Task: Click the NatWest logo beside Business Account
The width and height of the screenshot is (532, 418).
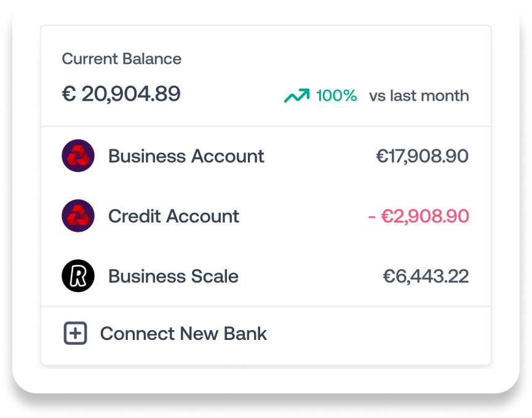Action: tap(78, 156)
